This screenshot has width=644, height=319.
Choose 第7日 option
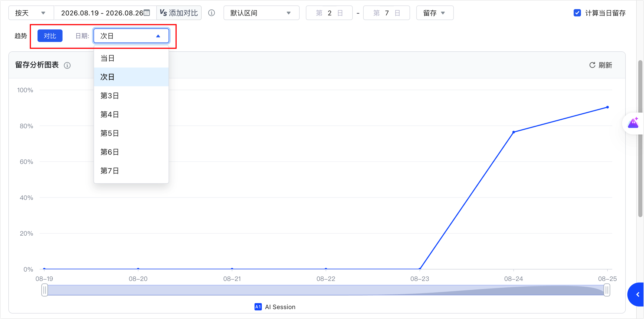(x=131, y=171)
